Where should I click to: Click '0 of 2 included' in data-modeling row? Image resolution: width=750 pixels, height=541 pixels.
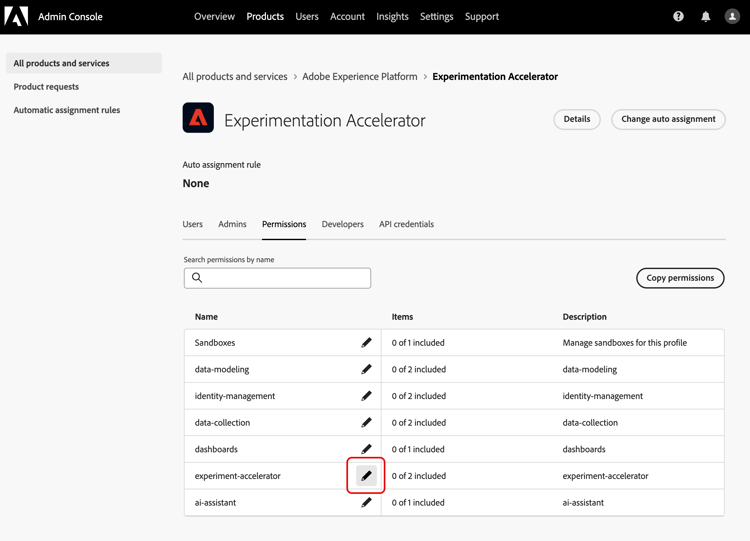pos(419,369)
